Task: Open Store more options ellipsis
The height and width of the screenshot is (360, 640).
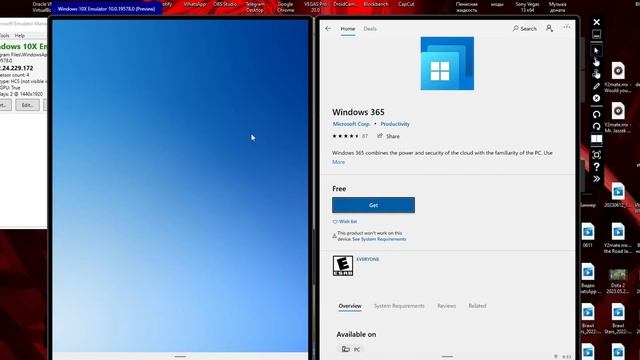Action: pos(567,27)
